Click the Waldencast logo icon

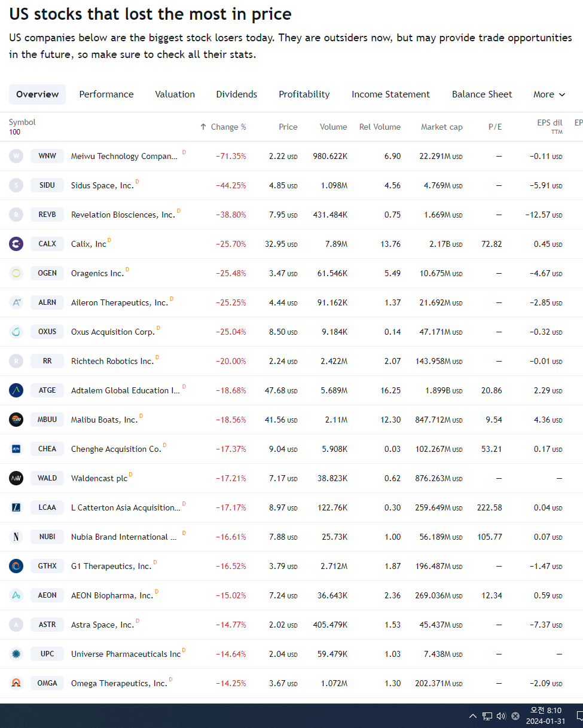point(16,478)
